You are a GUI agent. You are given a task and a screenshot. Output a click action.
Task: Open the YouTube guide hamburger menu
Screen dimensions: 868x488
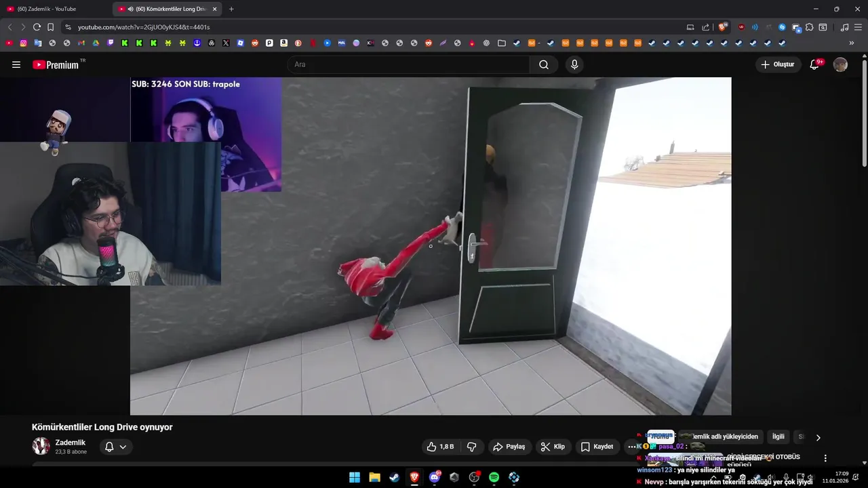(16, 64)
